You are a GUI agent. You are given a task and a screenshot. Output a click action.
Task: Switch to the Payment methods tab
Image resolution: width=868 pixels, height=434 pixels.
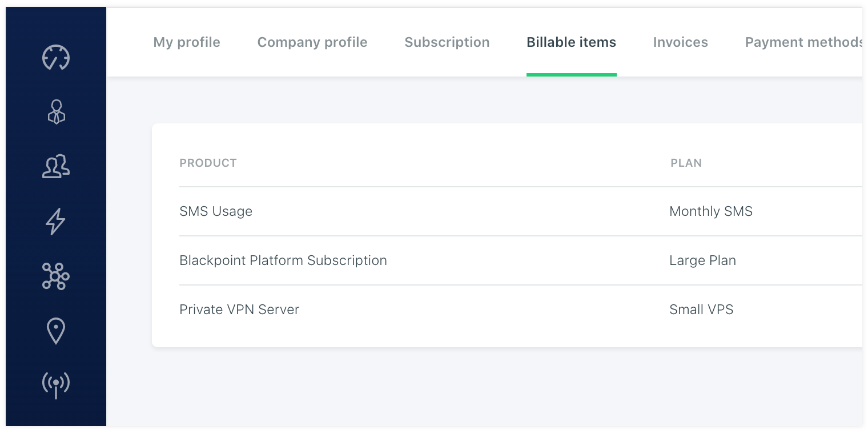[x=802, y=42]
